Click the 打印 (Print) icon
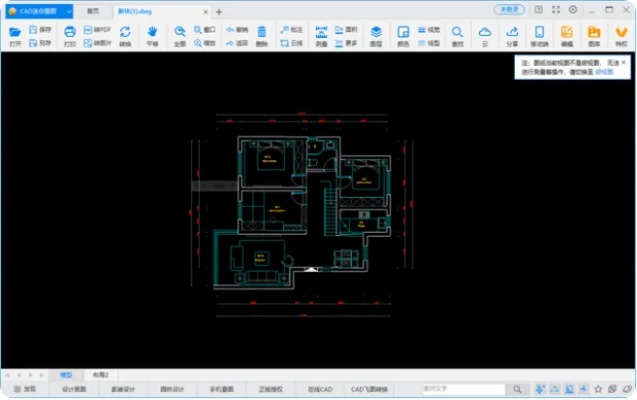Image resolution: width=637 pixels, height=400 pixels. (70, 36)
